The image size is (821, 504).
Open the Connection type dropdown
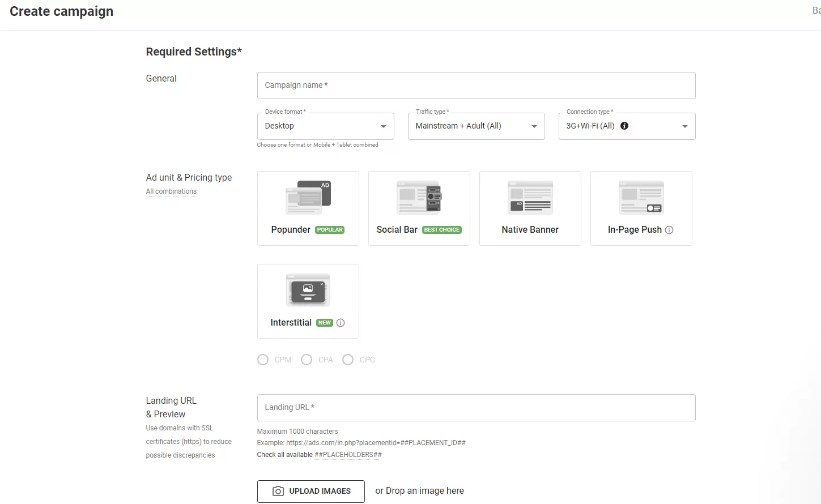(684, 126)
